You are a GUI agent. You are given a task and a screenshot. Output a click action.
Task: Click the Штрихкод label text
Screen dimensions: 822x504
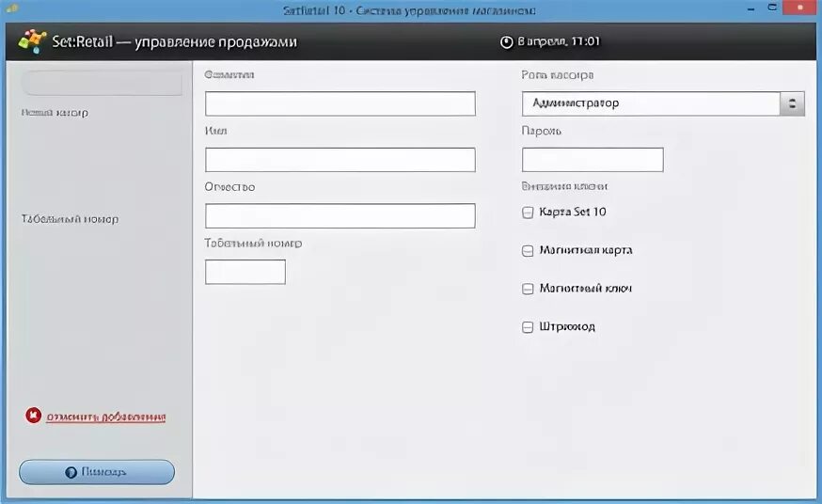pos(567,326)
